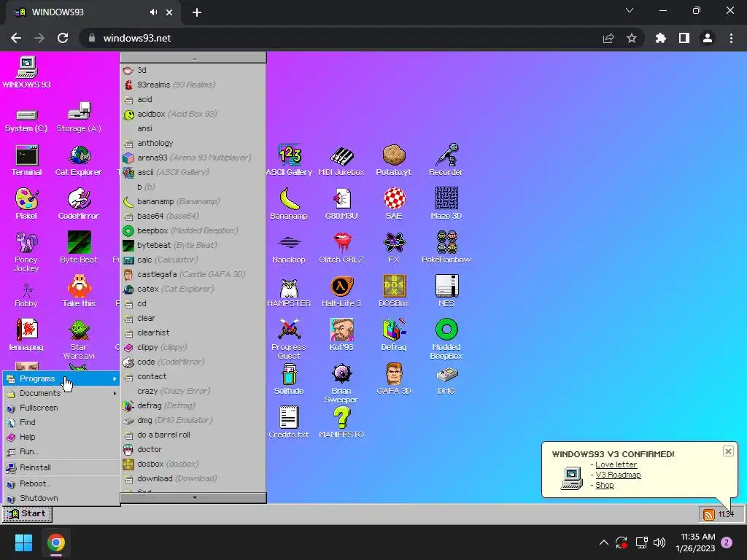Open the Brian Sweeper icon
This screenshot has width=747, height=560.
tap(341, 384)
